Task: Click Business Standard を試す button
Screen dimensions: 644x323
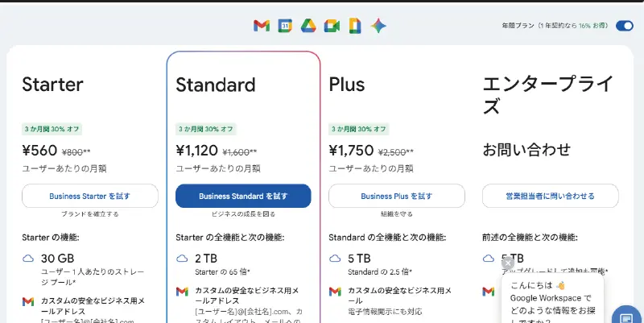Action: [x=243, y=196]
